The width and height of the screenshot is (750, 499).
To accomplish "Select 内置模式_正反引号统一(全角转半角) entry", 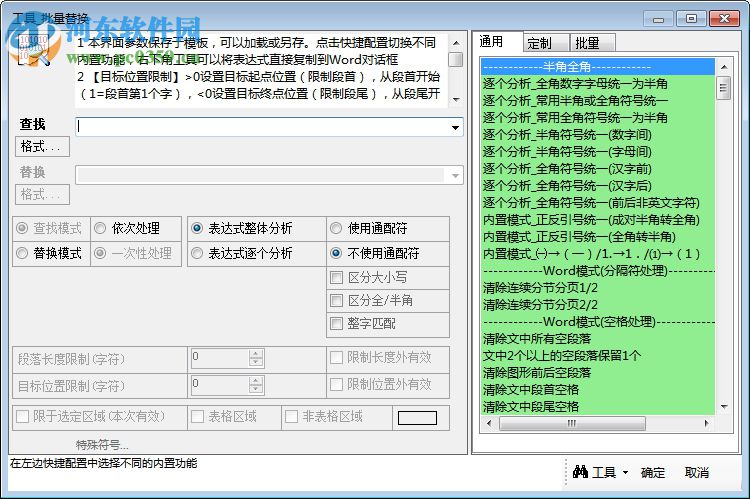I will (598, 236).
